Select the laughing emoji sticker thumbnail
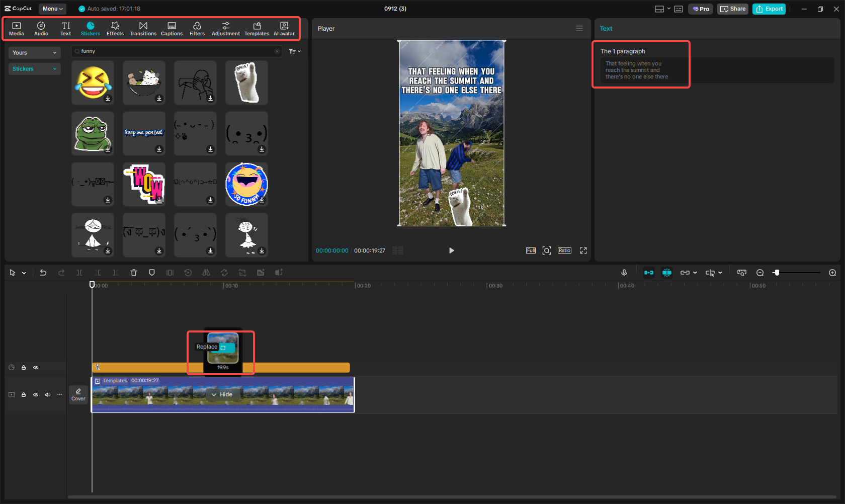The height and width of the screenshot is (504, 845). coord(93,82)
